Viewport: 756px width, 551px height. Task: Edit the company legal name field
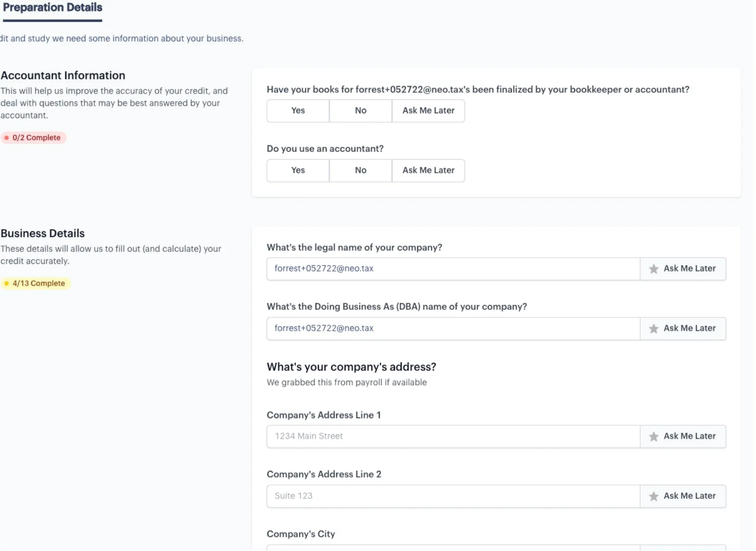pos(453,269)
